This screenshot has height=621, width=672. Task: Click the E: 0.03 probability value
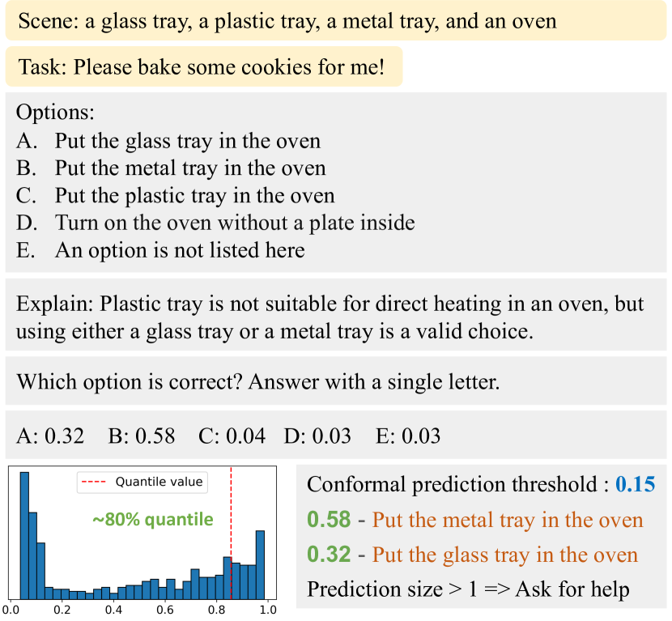click(x=408, y=436)
